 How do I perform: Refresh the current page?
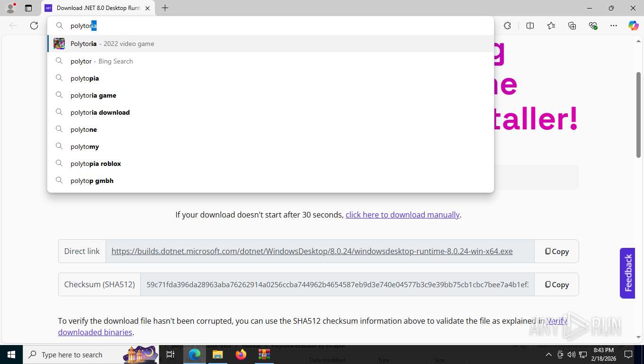pos(34,26)
